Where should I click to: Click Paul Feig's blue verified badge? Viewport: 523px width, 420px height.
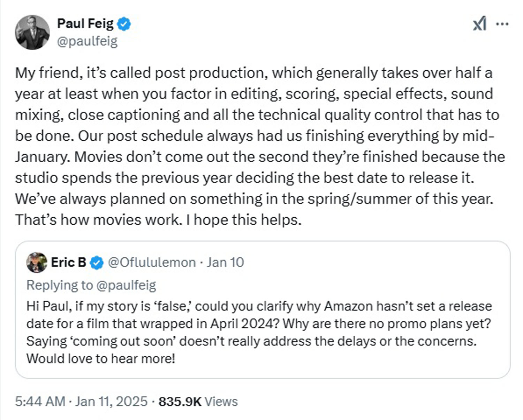click(124, 24)
